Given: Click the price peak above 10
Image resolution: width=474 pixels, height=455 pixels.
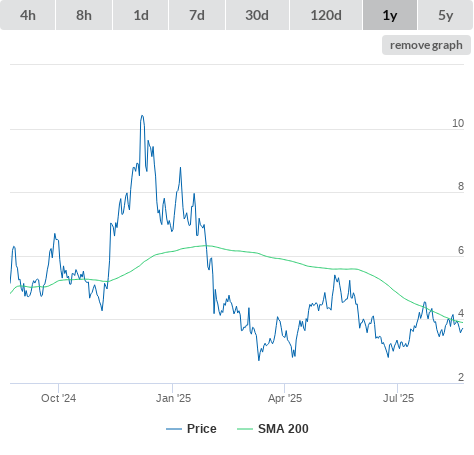Looking at the screenshot, I should (142, 116).
